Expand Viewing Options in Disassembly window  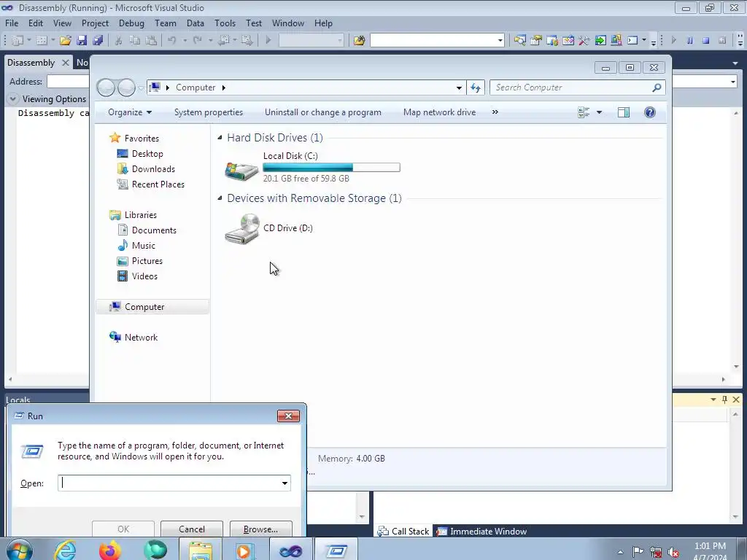click(x=13, y=99)
